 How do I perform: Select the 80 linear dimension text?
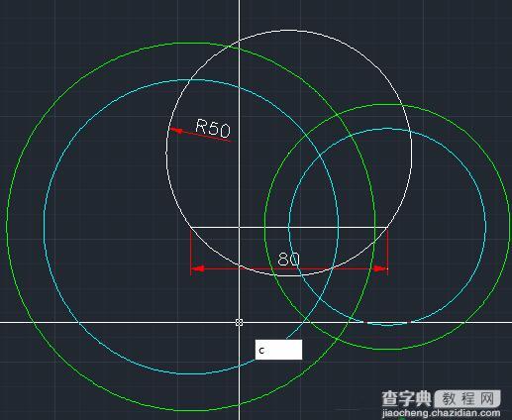click(289, 260)
